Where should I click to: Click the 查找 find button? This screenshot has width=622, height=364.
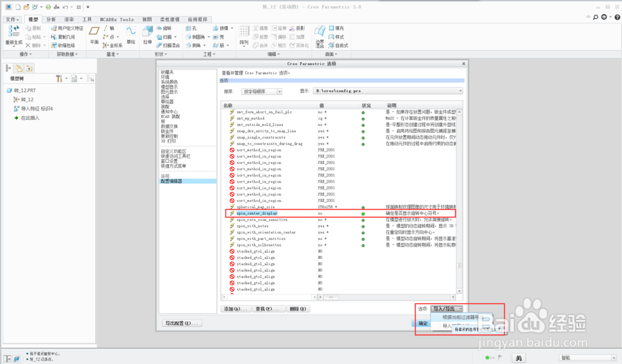click(267, 309)
